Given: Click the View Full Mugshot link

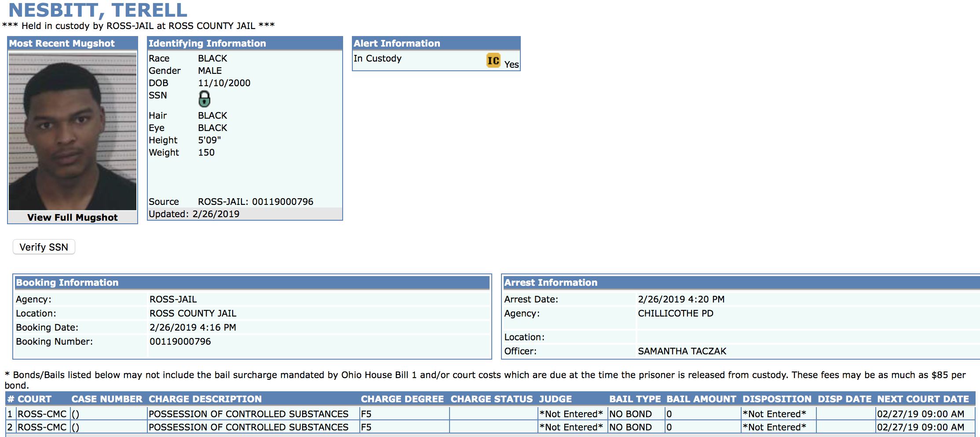Looking at the screenshot, I should pyautogui.click(x=73, y=218).
